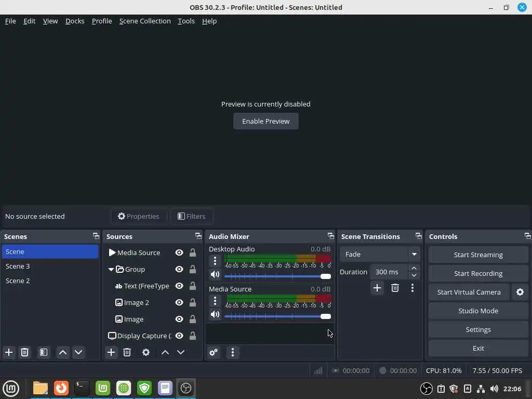Open the File menu
Viewport: 532px width, 399px height.
coord(10,21)
